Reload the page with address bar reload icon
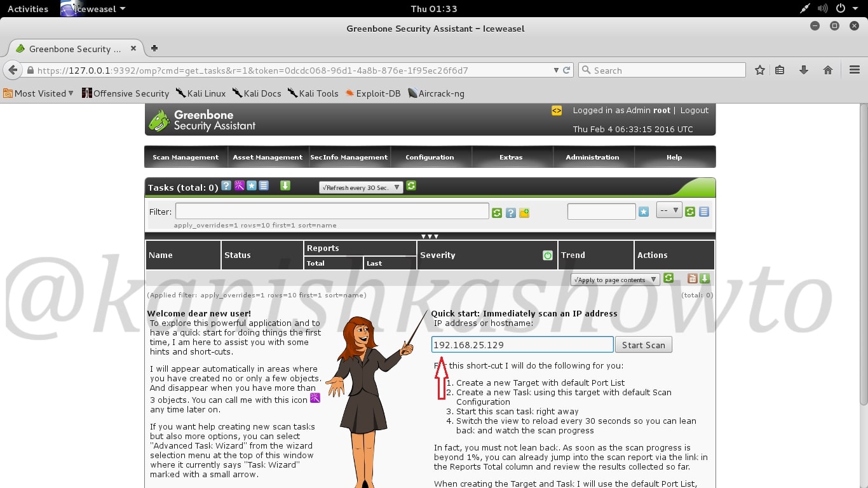The width and height of the screenshot is (868, 488). (567, 71)
